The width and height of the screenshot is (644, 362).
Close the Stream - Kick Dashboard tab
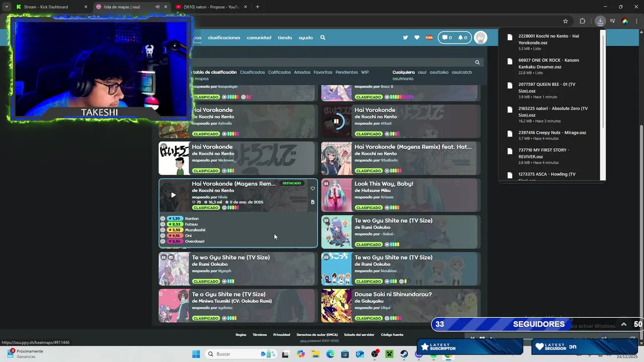click(x=86, y=7)
